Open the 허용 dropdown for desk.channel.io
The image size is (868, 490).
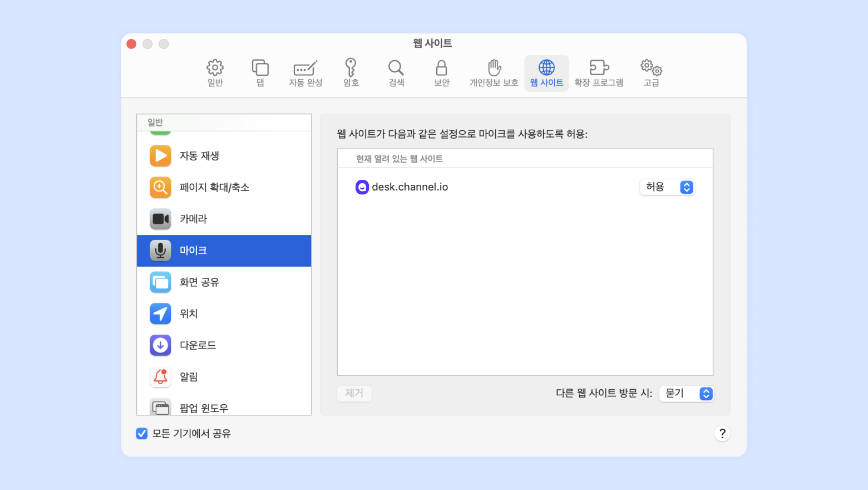click(667, 187)
